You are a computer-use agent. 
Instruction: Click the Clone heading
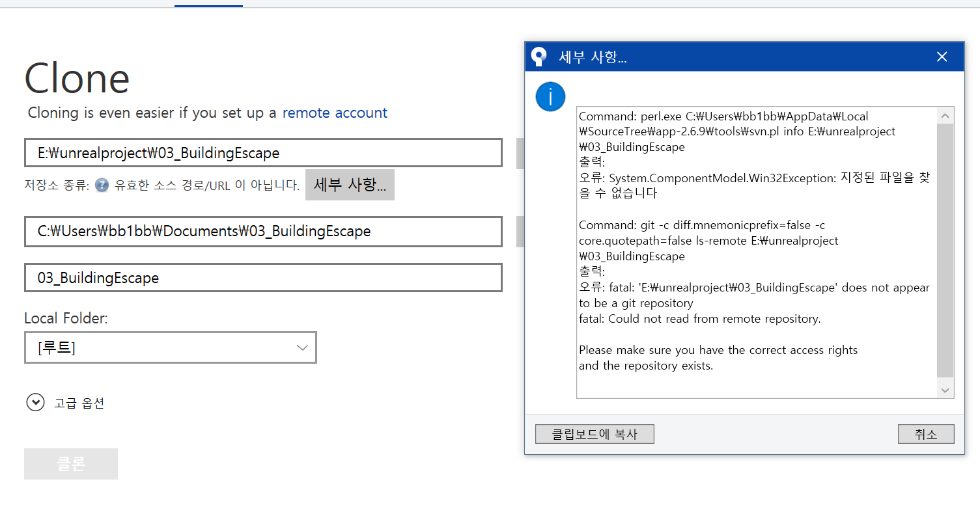tap(77, 79)
